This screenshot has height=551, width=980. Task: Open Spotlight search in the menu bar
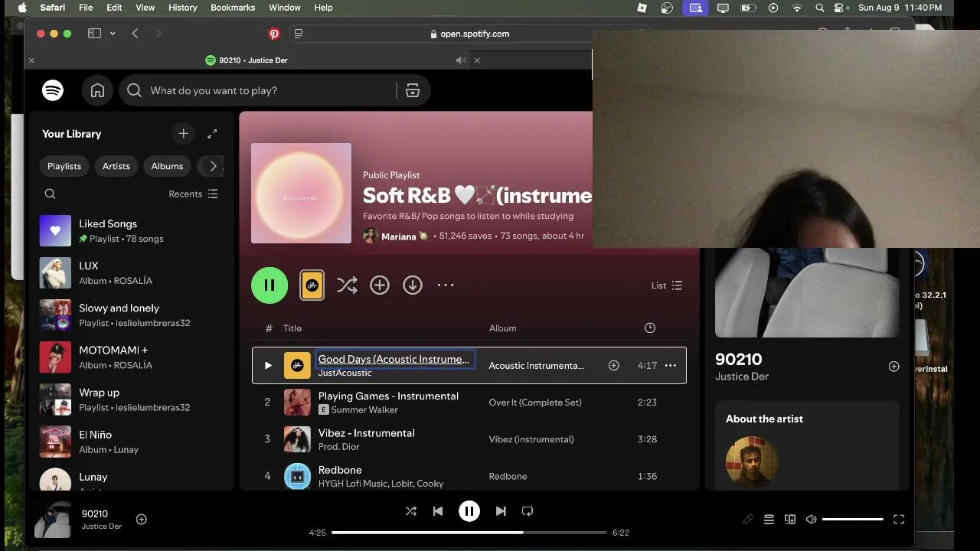point(819,8)
